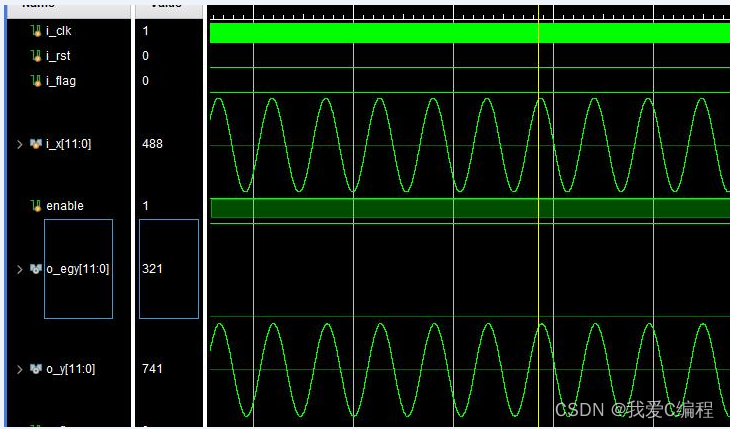Click the o_y[11:0] bus icon
Image resolution: width=730 pixels, height=429 pixels.
pyautogui.click(x=36, y=369)
